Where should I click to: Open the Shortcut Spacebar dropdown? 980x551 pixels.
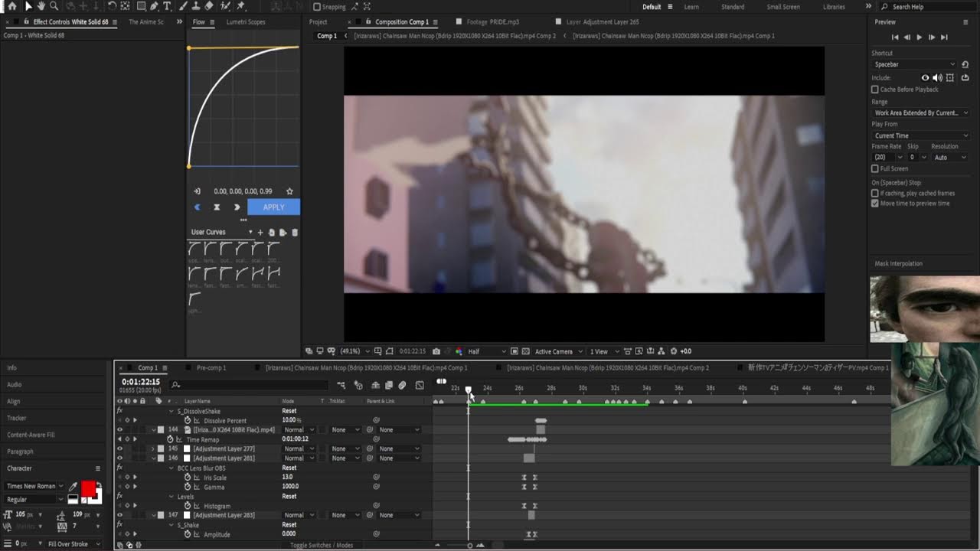[x=914, y=64]
